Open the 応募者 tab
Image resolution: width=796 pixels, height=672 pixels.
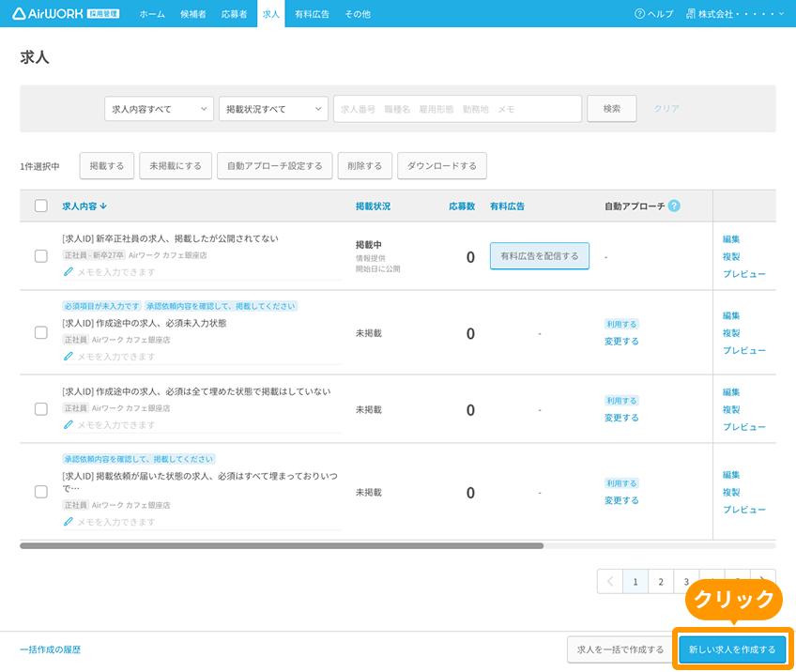234,14
